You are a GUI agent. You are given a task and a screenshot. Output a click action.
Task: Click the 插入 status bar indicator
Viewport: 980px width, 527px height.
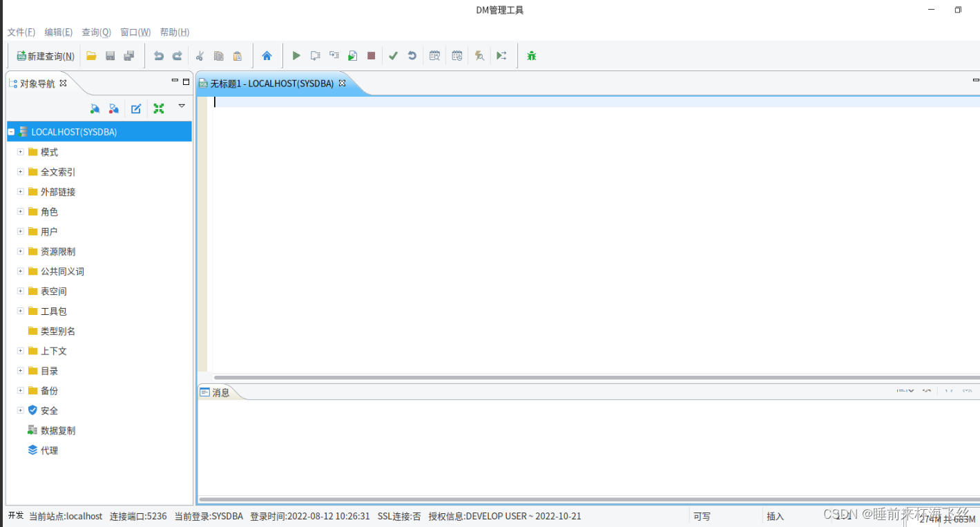[776, 516]
